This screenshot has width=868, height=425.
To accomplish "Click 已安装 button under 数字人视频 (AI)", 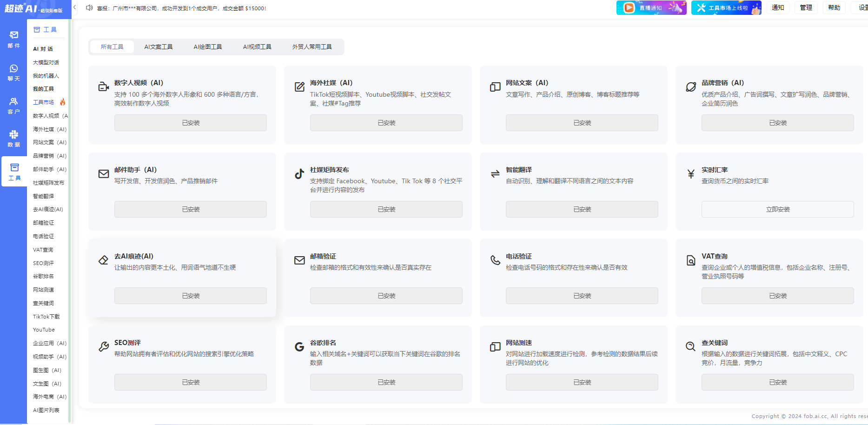I will pos(190,123).
